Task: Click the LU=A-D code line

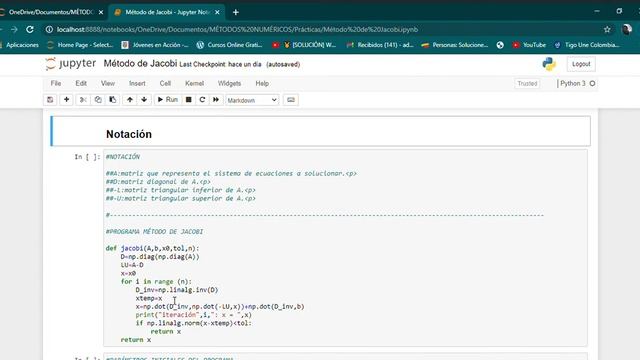Action: (132, 265)
